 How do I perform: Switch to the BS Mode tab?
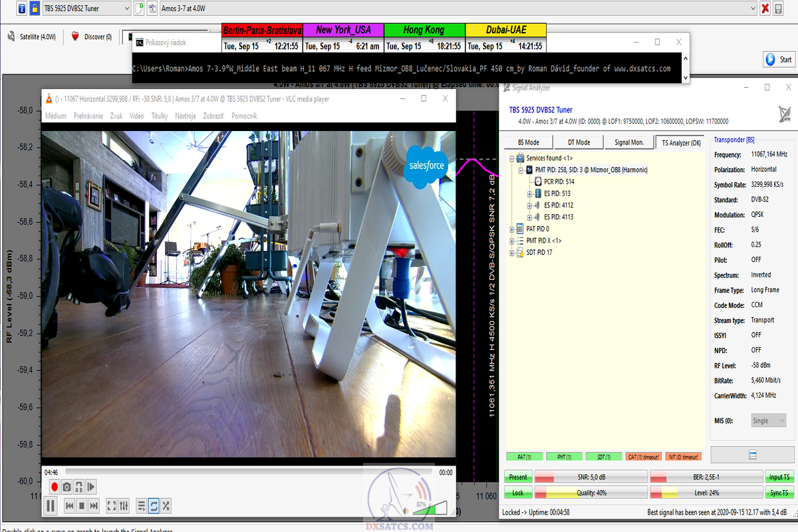pyautogui.click(x=528, y=142)
